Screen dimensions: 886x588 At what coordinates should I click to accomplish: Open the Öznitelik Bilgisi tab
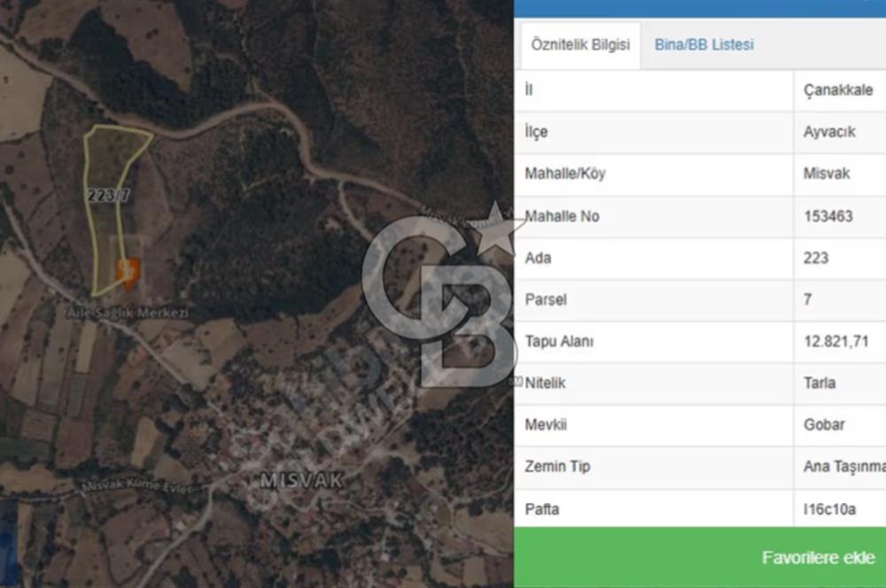[x=580, y=44]
